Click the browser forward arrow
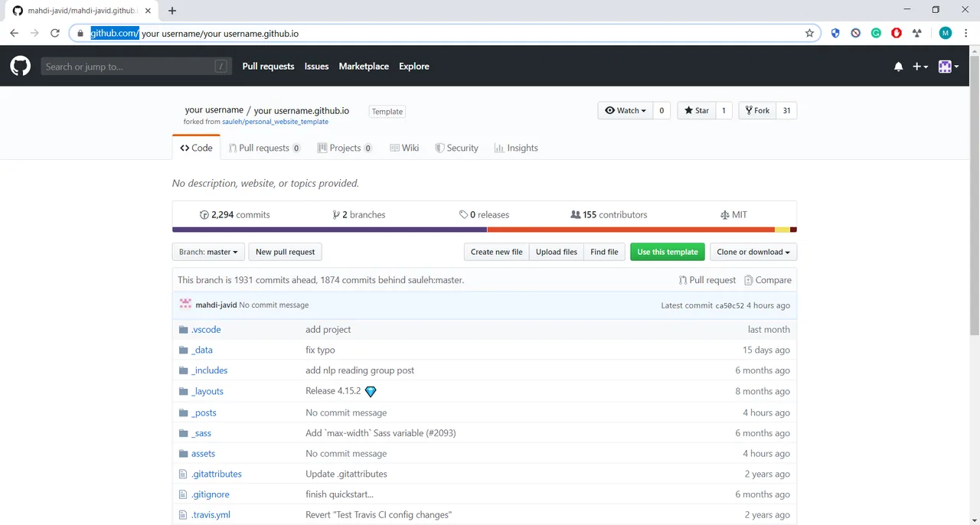 click(x=34, y=33)
